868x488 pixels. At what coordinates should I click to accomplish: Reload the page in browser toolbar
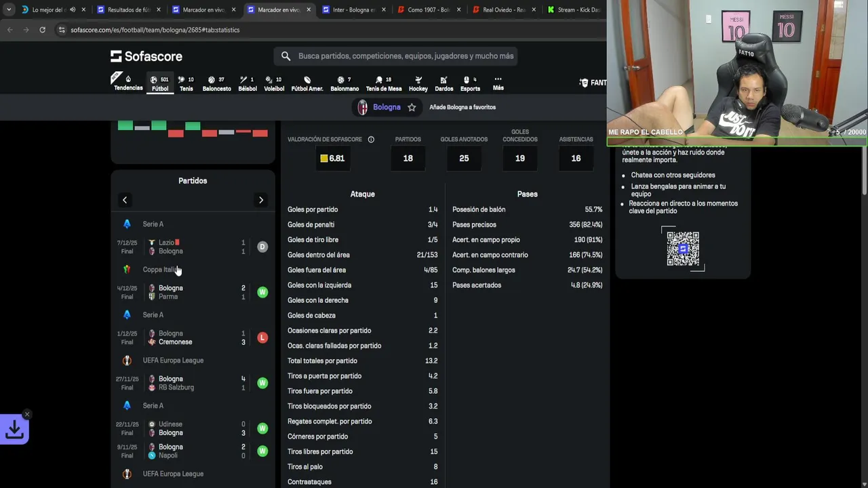tap(42, 30)
